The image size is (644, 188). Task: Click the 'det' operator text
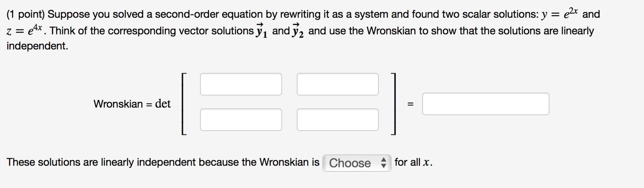coord(163,103)
